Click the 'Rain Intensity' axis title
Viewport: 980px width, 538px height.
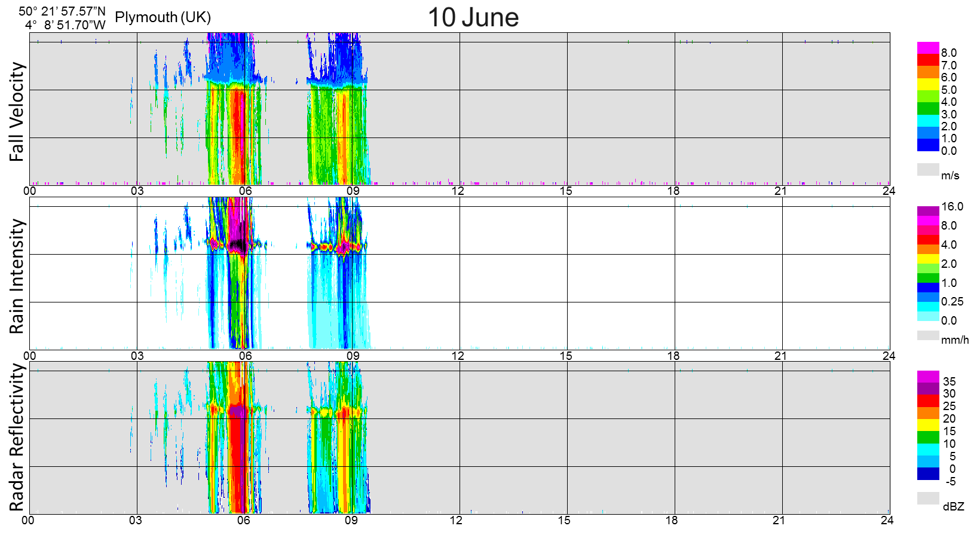(x=17, y=276)
